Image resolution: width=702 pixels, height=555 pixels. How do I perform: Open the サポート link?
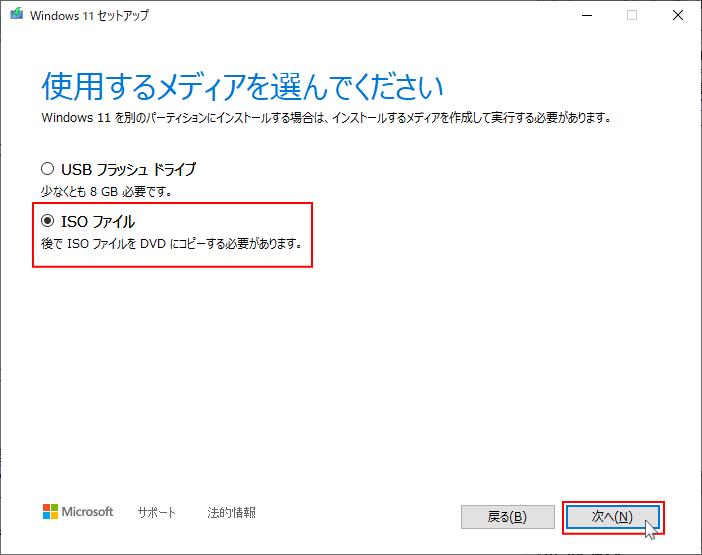157,512
